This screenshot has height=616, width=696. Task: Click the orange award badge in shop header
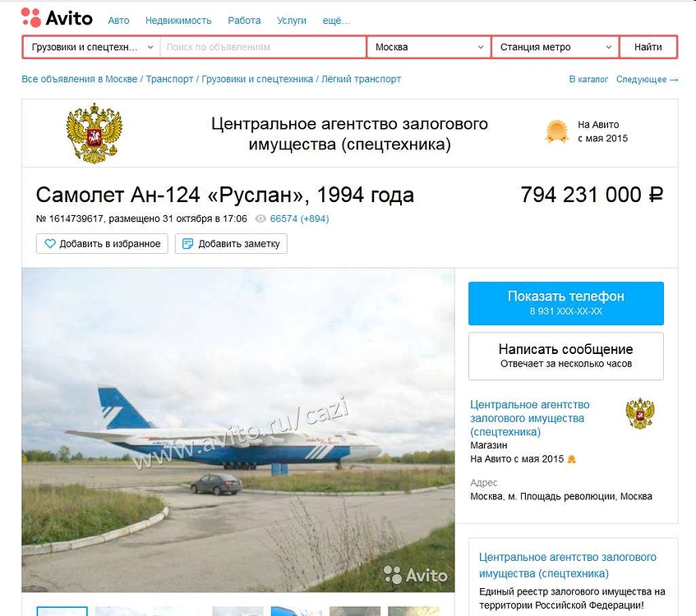coord(556,131)
